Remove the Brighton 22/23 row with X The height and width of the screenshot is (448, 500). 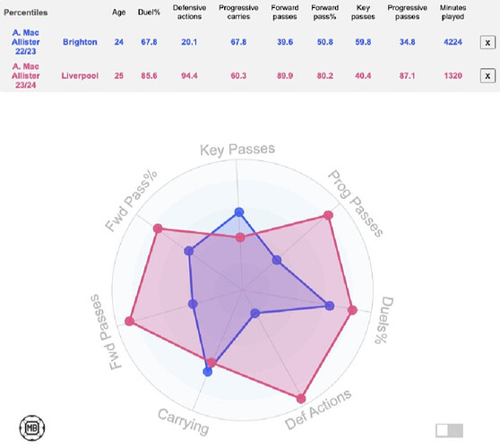click(487, 42)
